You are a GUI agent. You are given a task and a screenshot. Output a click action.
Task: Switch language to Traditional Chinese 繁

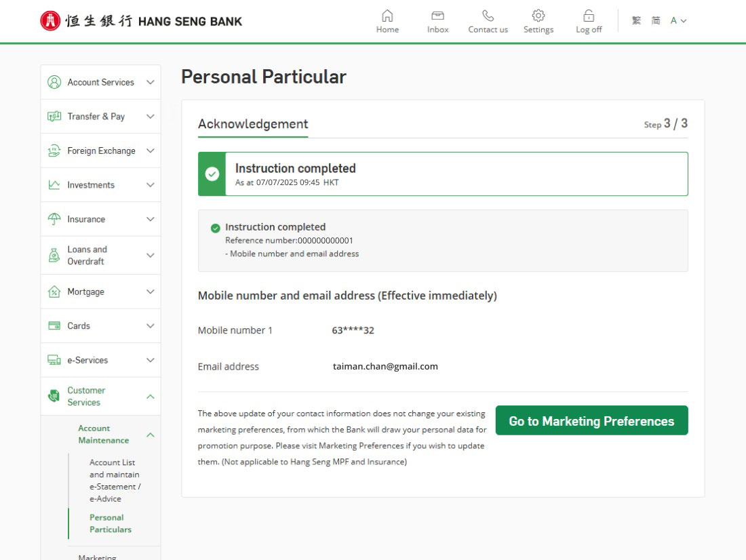coord(636,21)
